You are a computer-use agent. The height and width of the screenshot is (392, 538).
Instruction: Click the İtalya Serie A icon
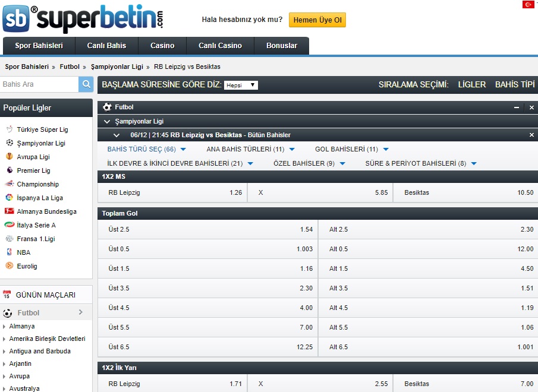click(9, 225)
